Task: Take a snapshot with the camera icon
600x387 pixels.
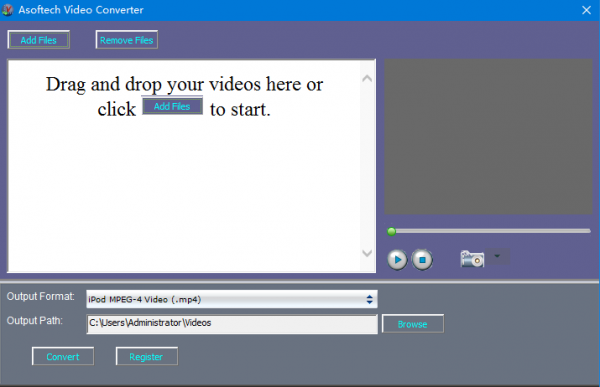Action: (472, 259)
